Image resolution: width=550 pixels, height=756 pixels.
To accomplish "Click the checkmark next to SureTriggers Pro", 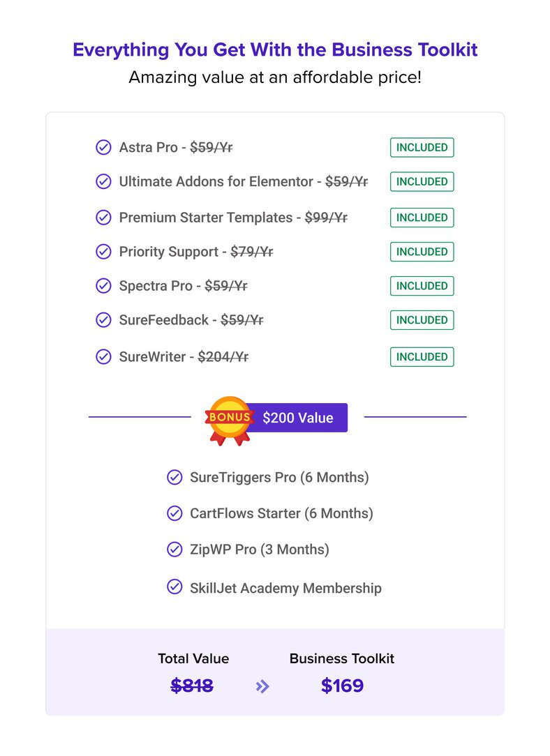I will [174, 477].
